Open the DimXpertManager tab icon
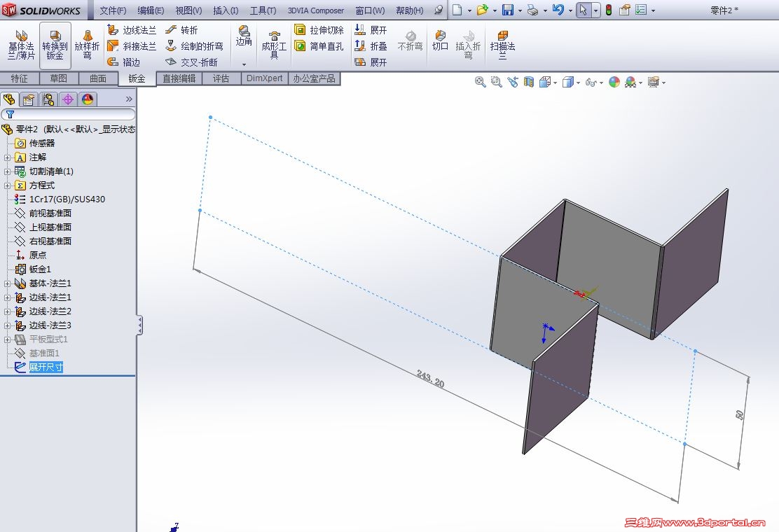 tap(68, 99)
